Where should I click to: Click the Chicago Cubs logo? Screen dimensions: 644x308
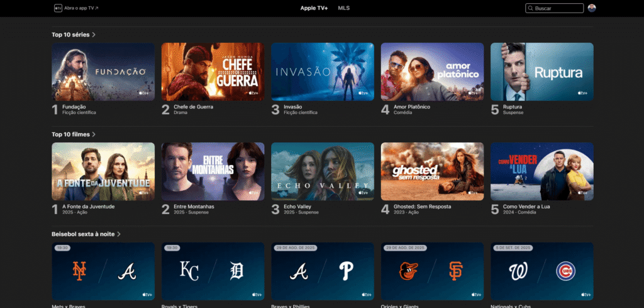tap(565, 271)
